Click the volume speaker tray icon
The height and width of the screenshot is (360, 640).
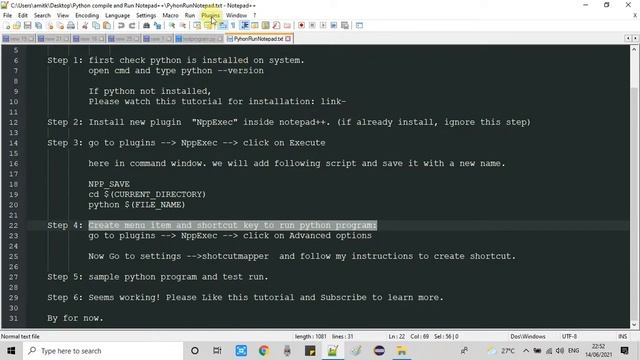pos(560,351)
